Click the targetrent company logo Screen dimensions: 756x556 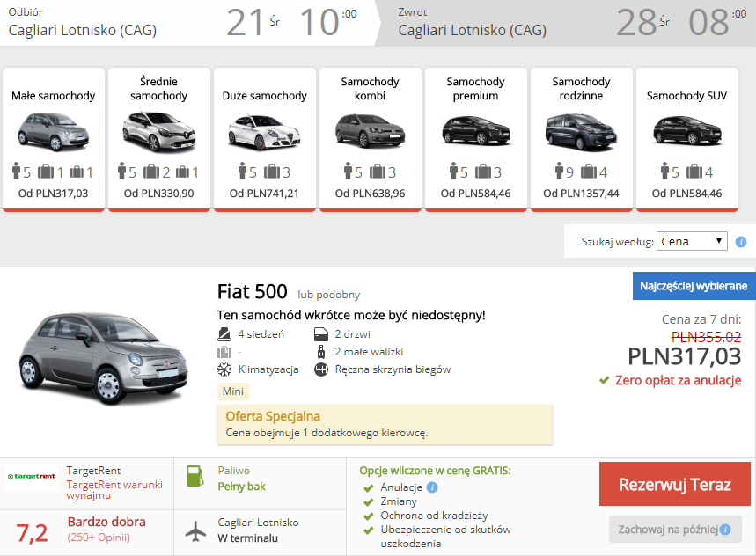point(32,477)
